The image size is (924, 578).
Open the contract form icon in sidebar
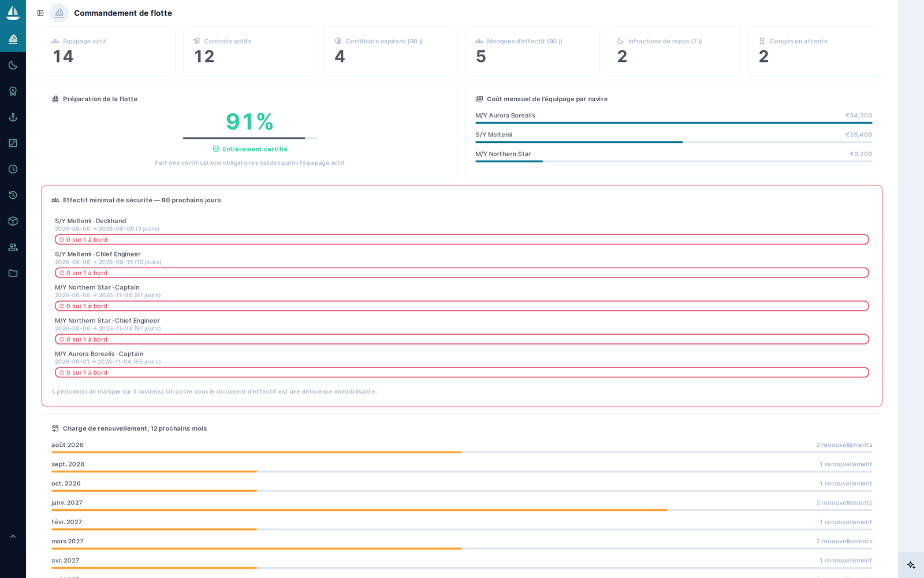[x=13, y=143]
